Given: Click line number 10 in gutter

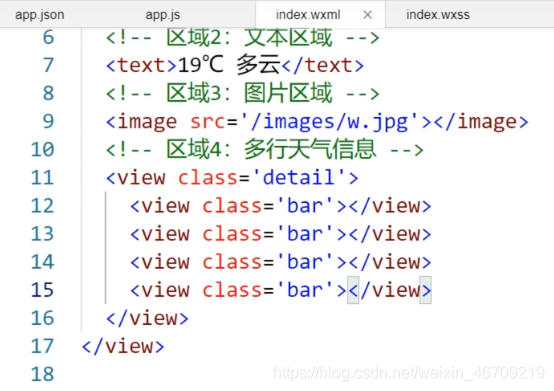Looking at the screenshot, I should tap(42, 149).
